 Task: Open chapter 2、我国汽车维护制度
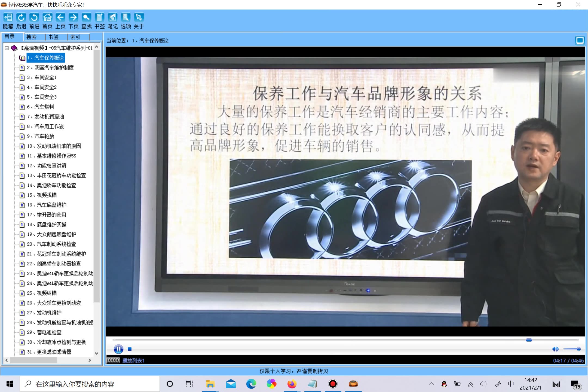click(x=50, y=68)
